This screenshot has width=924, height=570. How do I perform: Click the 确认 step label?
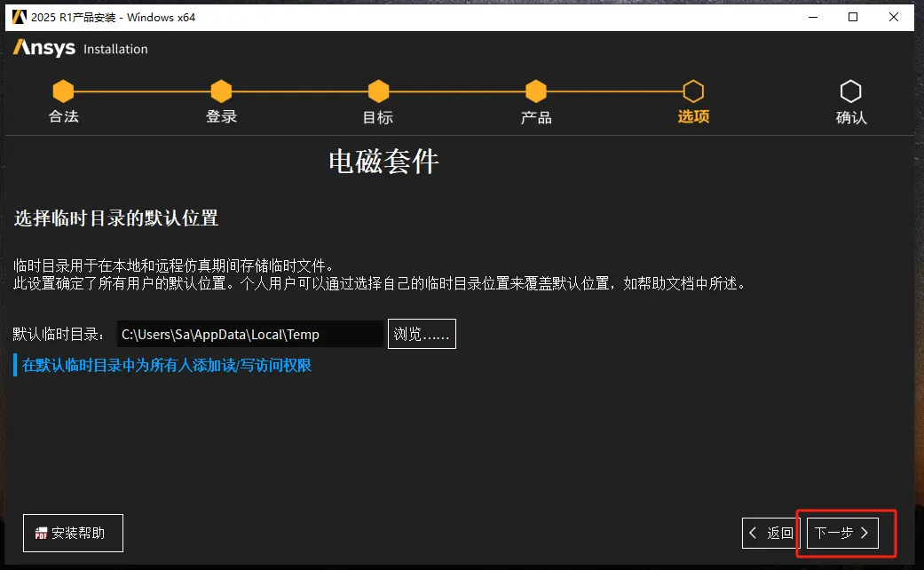point(851,117)
